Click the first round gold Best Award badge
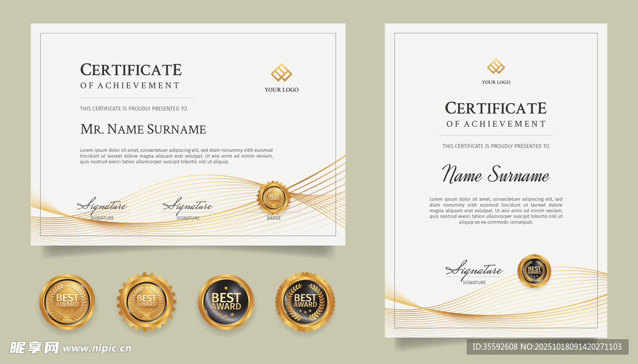638x364 pixels. pos(67,302)
